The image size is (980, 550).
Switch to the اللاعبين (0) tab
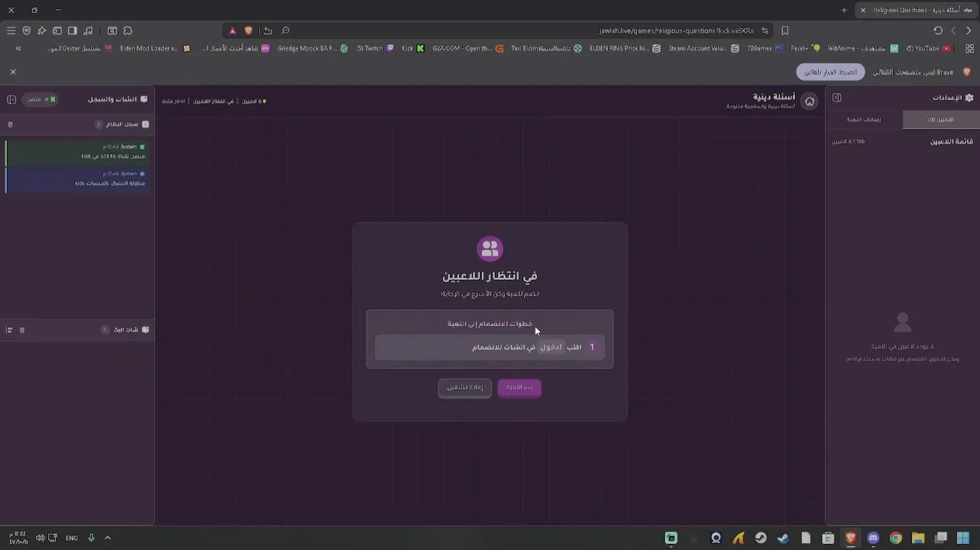[x=940, y=119]
